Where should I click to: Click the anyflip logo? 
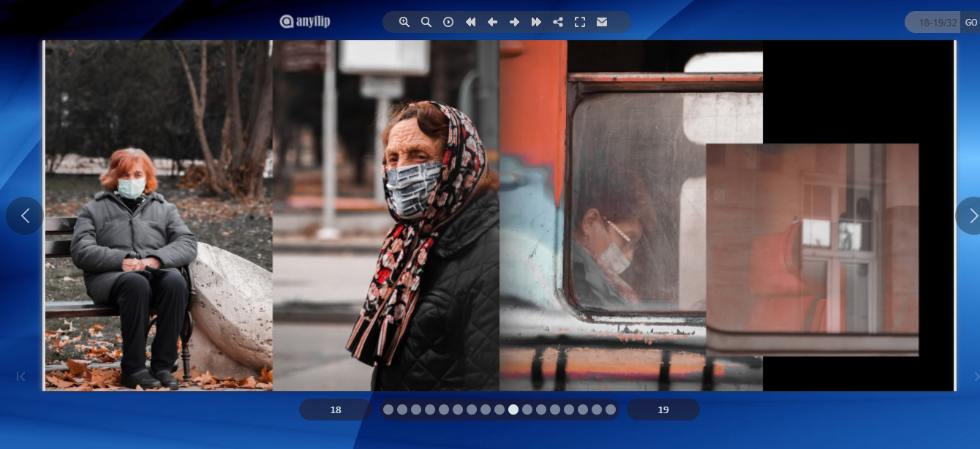pos(305,21)
